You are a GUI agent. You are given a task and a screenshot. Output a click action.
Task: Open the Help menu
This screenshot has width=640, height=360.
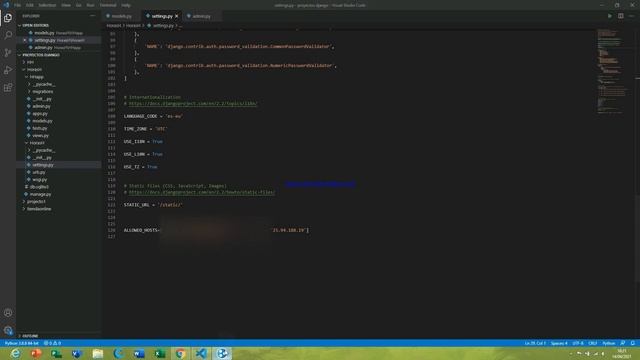[x=126, y=5]
